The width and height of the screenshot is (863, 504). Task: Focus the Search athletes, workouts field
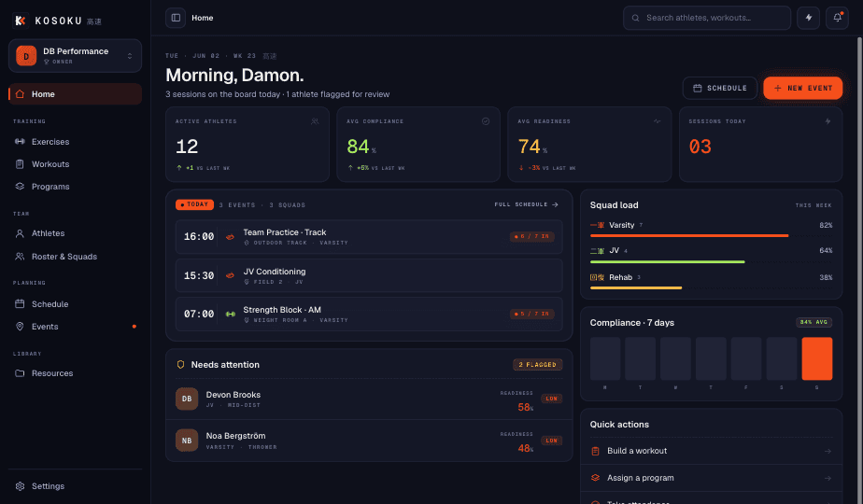(707, 18)
